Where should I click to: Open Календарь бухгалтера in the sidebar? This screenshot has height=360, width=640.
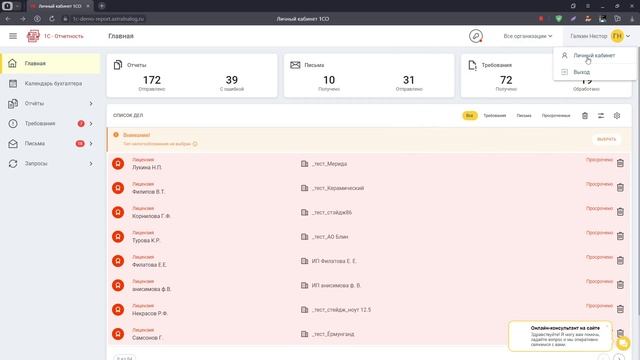pyautogui.click(x=51, y=83)
